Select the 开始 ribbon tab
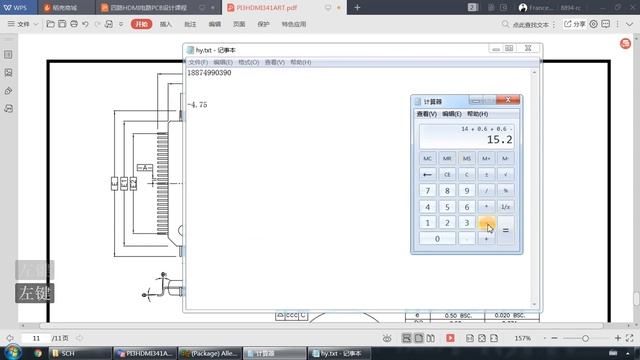 click(141, 24)
